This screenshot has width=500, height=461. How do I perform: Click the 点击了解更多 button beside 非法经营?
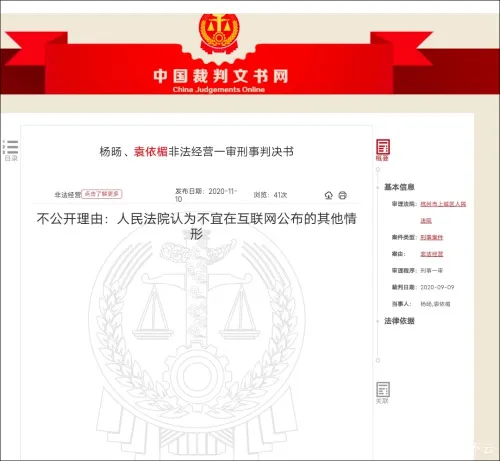pos(102,194)
